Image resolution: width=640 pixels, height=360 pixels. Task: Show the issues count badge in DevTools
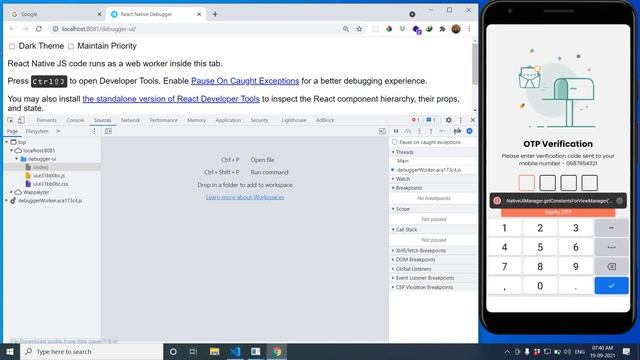coord(431,120)
